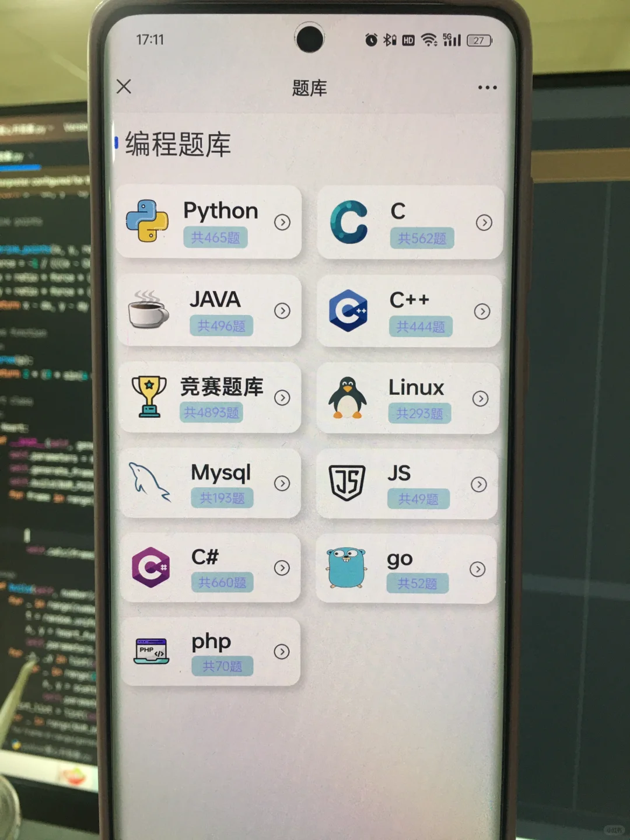Tap the 共562题 badge
Image resolution: width=630 pixels, height=840 pixels.
pos(422,238)
